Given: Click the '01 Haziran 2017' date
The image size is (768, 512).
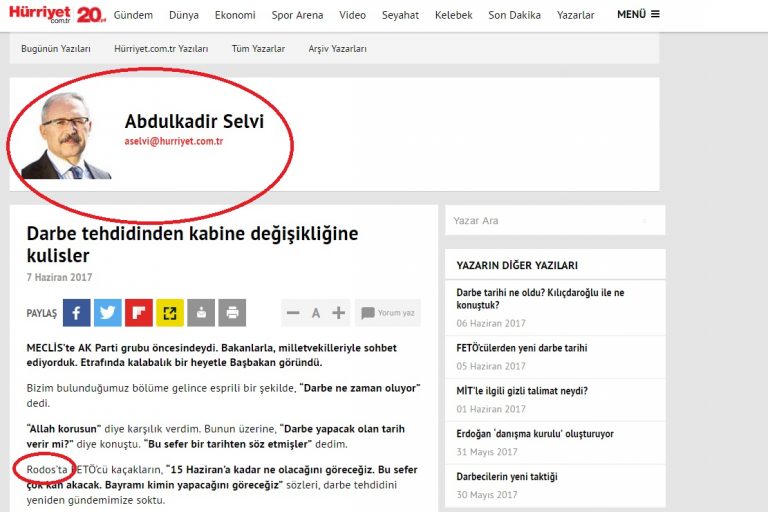Looking at the screenshot, I should (x=491, y=409).
